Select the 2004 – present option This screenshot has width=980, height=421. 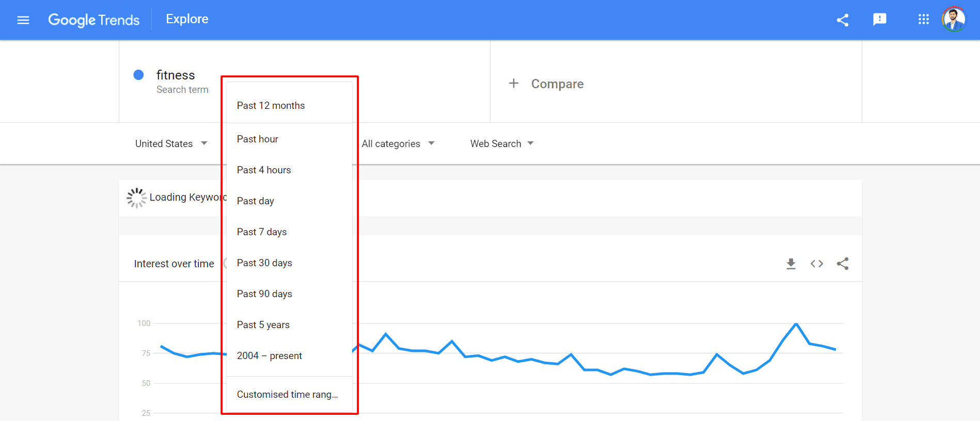pos(269,355)
